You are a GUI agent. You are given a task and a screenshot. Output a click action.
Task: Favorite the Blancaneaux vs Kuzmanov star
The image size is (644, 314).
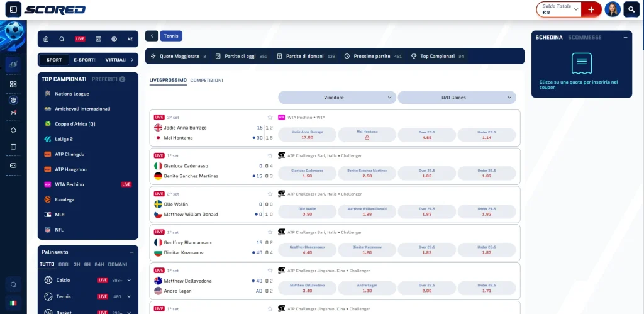tap(270, 232)
